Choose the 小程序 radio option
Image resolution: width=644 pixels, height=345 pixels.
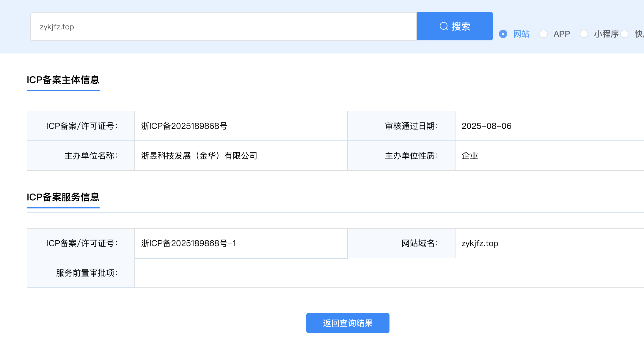[x=584, y=34]
